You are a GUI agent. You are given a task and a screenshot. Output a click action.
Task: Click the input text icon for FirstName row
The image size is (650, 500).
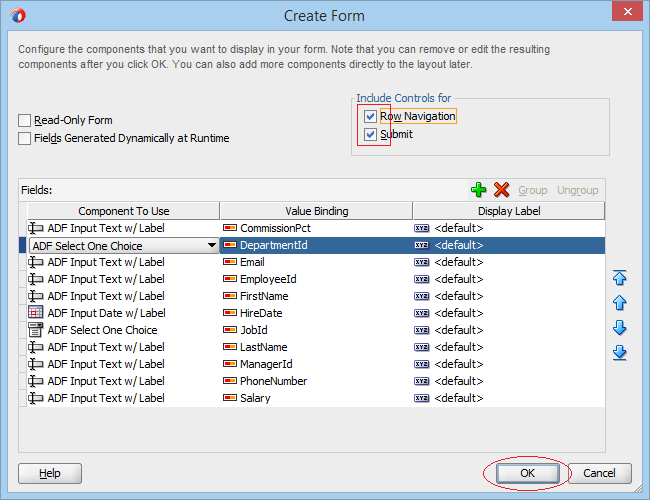tap(36, 296)
